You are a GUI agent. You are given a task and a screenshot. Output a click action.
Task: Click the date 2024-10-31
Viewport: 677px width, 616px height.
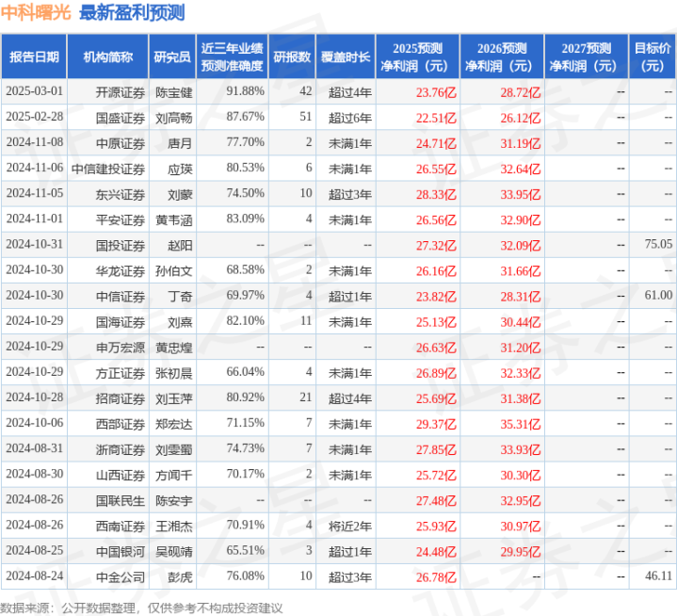(35, 244)
